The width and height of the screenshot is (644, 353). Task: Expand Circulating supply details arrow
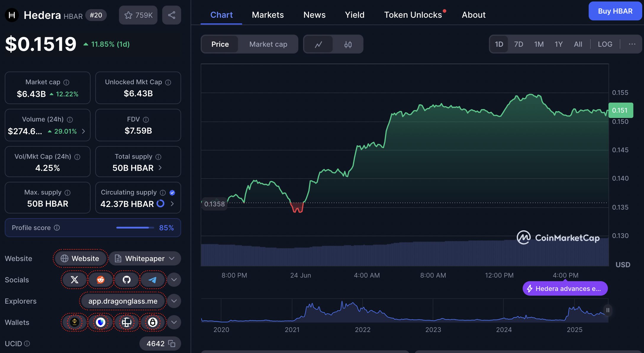click(172, 204)
